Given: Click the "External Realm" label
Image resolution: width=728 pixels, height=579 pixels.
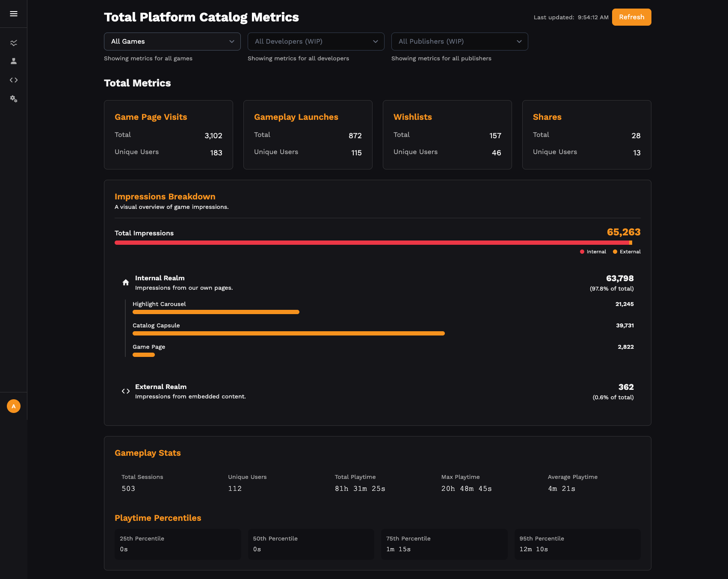Looking at the screenshot, I should tap(161, 387).
